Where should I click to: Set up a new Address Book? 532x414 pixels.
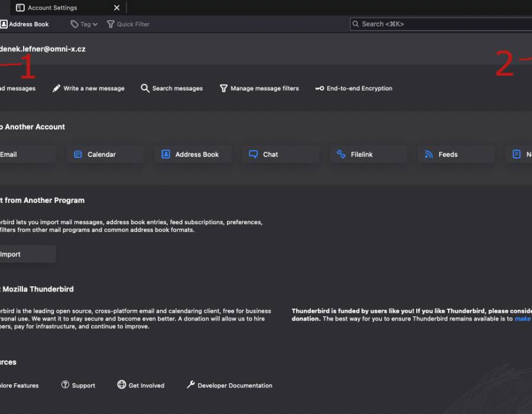pyautogui.click(x=193, y=154)
